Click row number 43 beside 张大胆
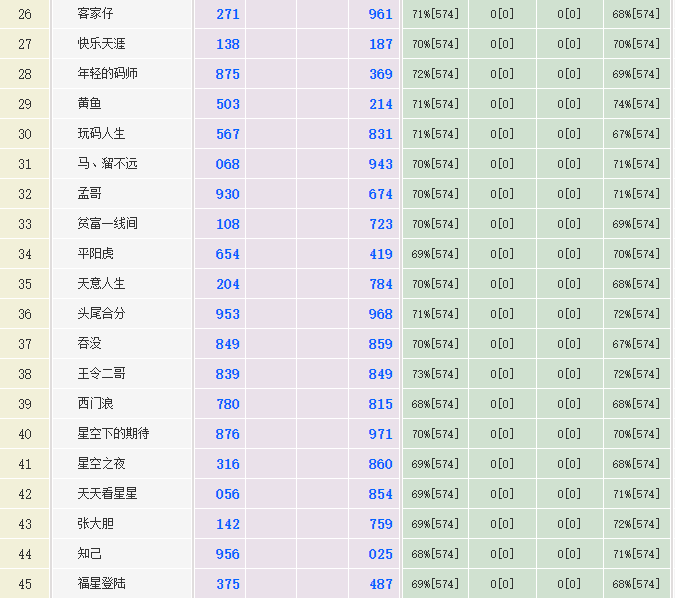The image size is (675, 599). [x=25, y=524]
